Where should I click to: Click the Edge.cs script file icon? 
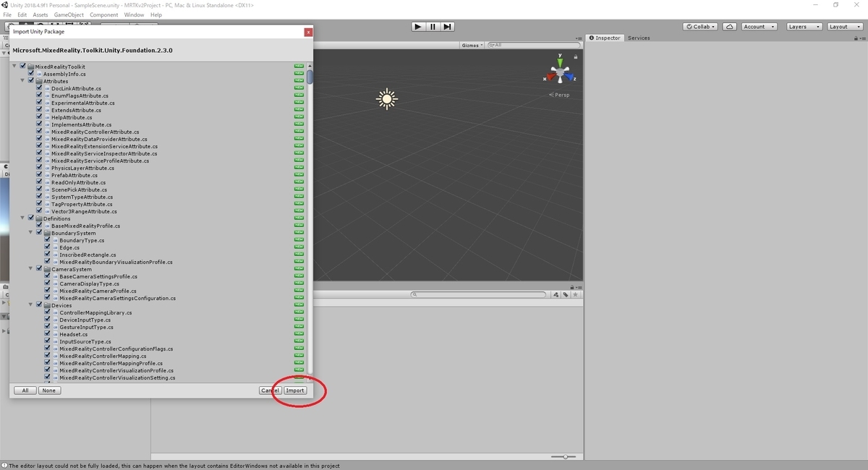tap(56, 247)
